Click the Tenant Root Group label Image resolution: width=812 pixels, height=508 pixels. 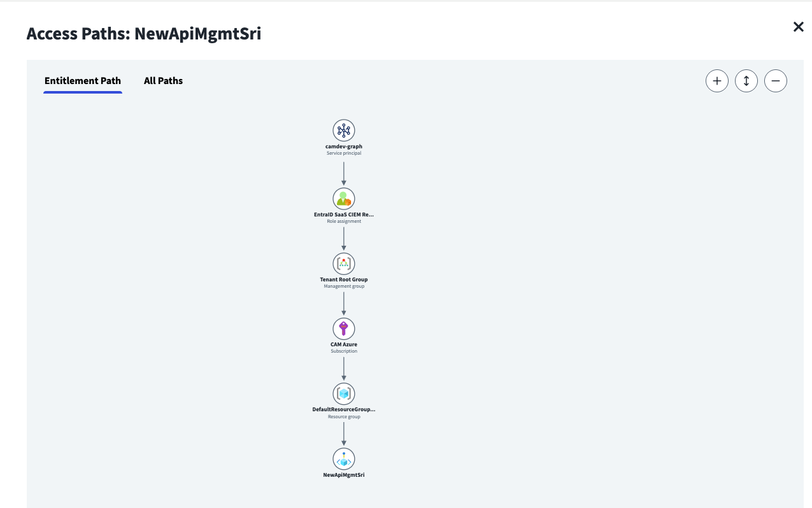344,279
